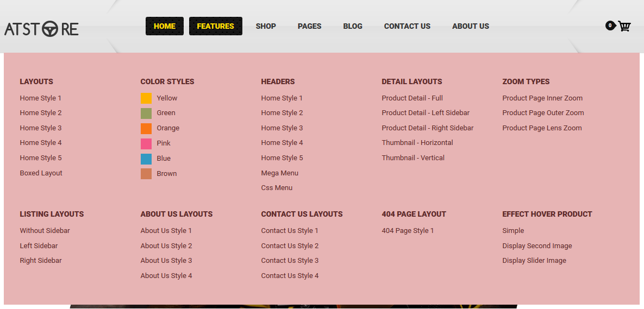Apply the Pink color swatch
This screenshot has width=644, height=309.
(x=146, y=143)
